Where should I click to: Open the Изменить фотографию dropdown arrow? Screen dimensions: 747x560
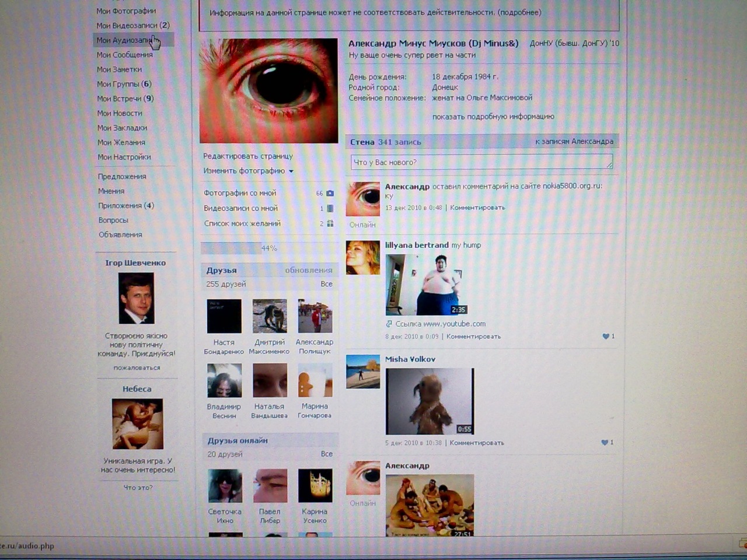(x=291, y=171)
